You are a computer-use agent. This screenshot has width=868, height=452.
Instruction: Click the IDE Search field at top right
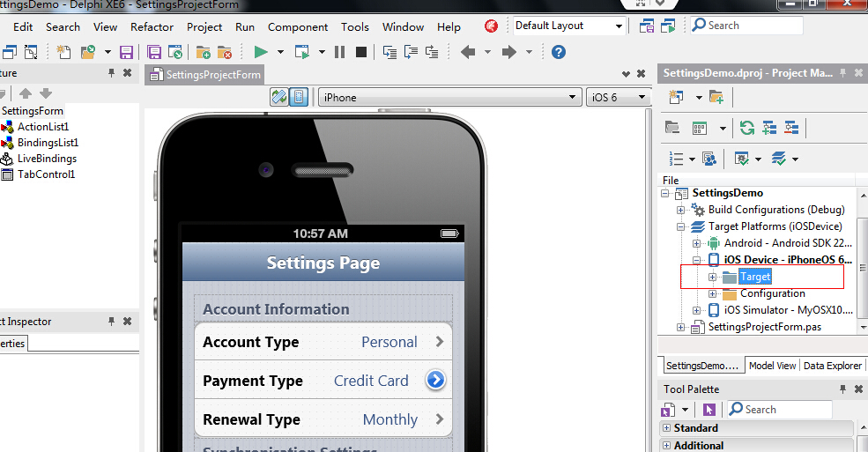coord(746,26)
